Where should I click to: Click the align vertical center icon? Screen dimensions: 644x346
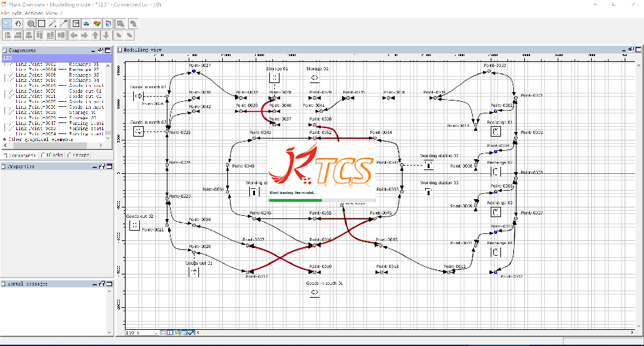pyautogui.click(x=61, y=35)
